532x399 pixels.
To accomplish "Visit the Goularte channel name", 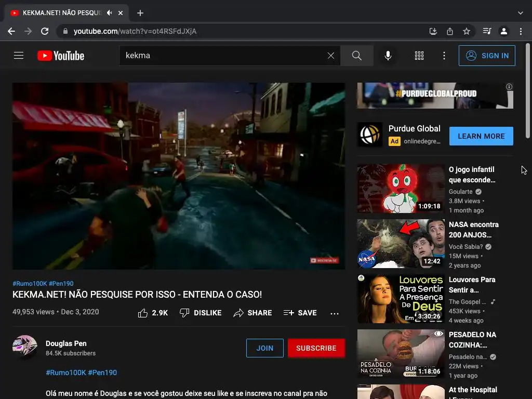I will 460,192.
